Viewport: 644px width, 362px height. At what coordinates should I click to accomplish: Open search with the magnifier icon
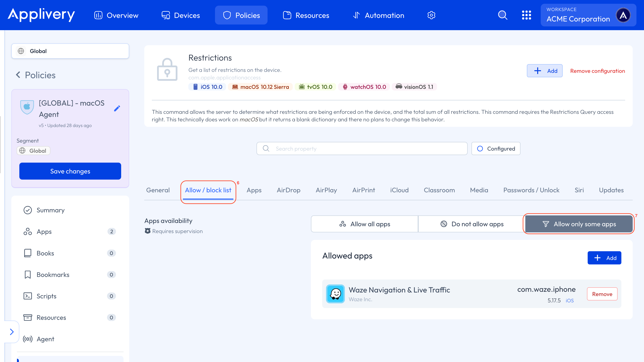(503, 15)
